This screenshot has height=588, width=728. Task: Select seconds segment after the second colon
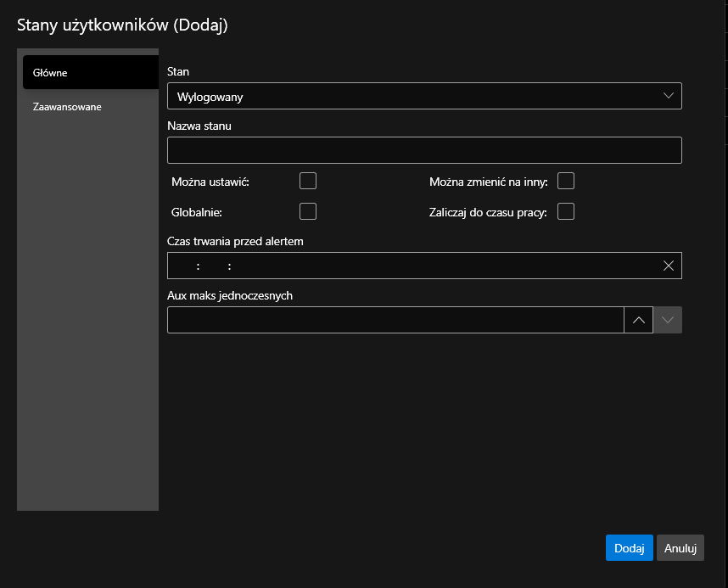pos(244,266)
